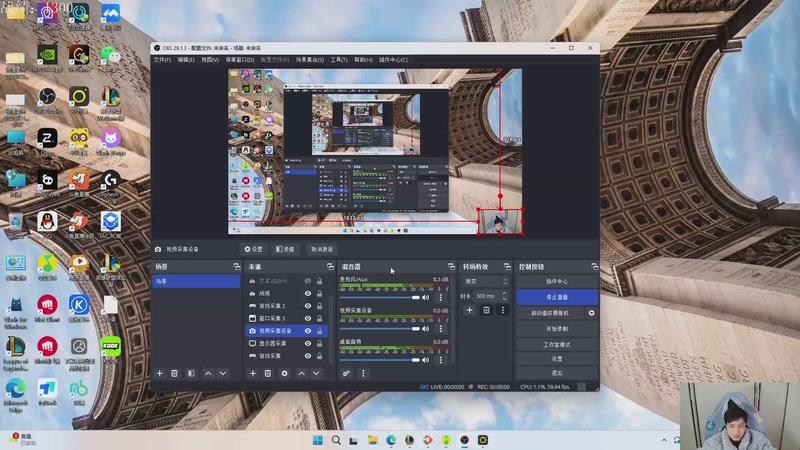
Task: Select the webcam overlay in OBS preview
Action: pyautogui.click(x=500, y=221)
